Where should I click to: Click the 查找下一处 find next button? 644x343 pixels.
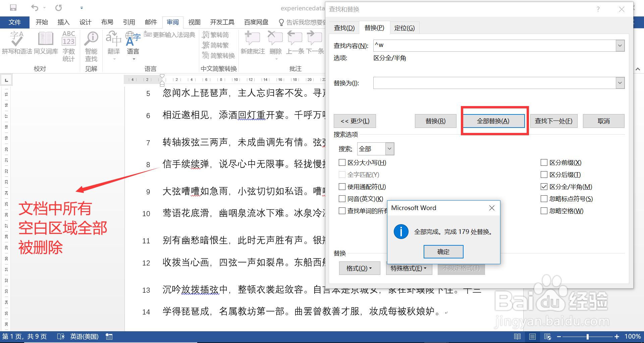[x=553, y=121]
